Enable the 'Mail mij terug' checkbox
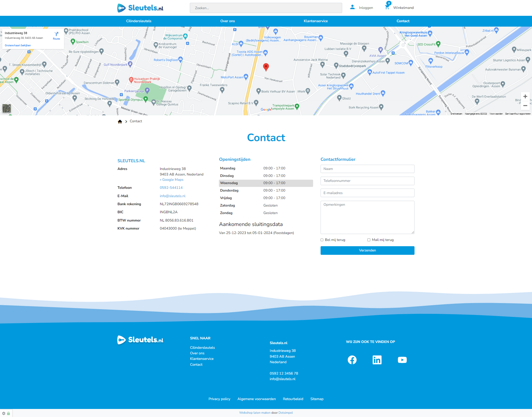Screen dimensions: 532x417 (x=369, y=240)
